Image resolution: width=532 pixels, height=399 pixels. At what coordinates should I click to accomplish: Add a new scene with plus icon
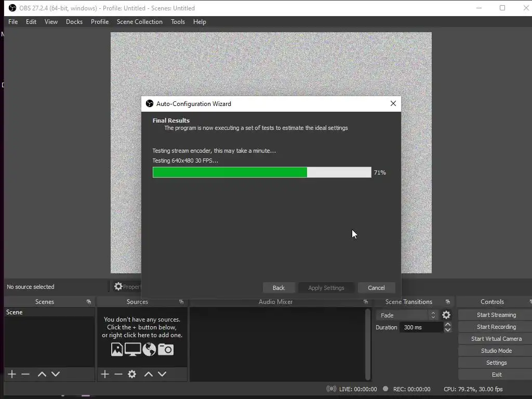[12, 374]
